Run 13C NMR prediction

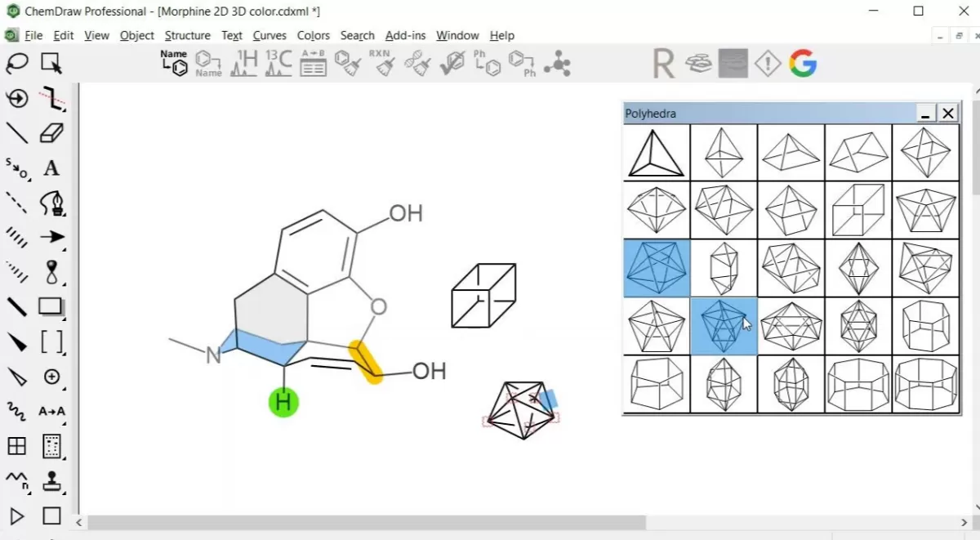278,63
